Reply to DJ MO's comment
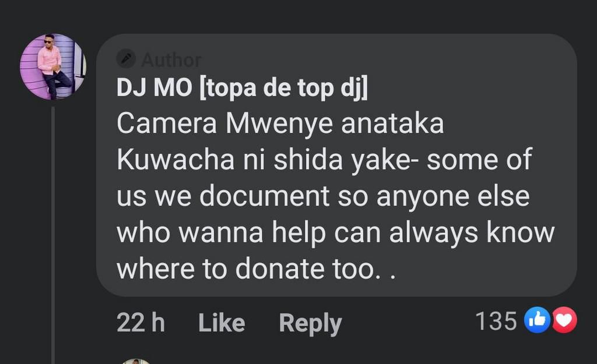597x364 pixels. tap(310, 323)
